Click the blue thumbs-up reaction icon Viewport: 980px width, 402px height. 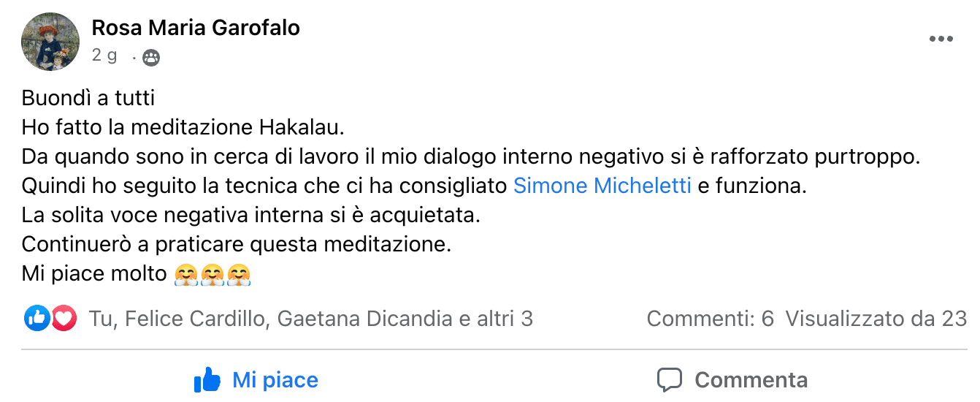(x=37, y=318)
